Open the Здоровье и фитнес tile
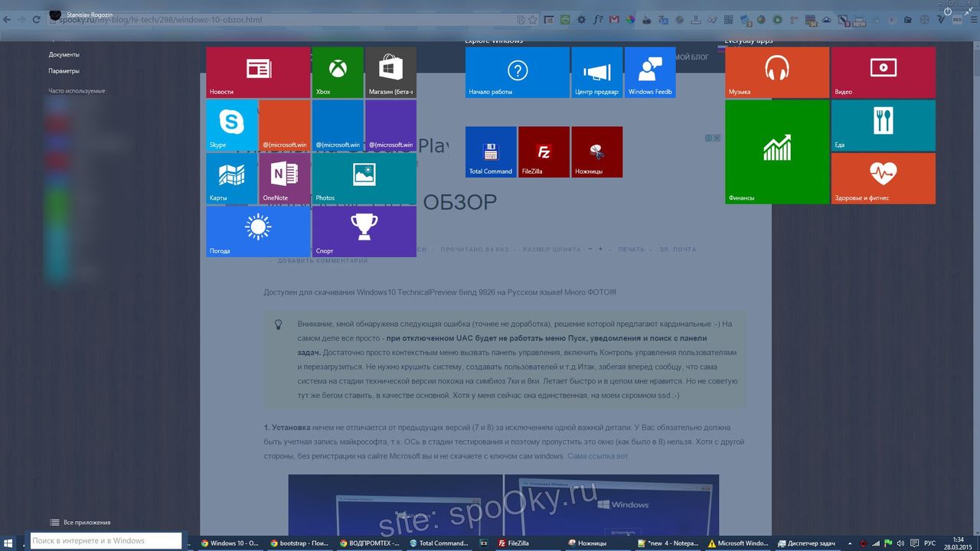980x551 pixels. point(883,178)
